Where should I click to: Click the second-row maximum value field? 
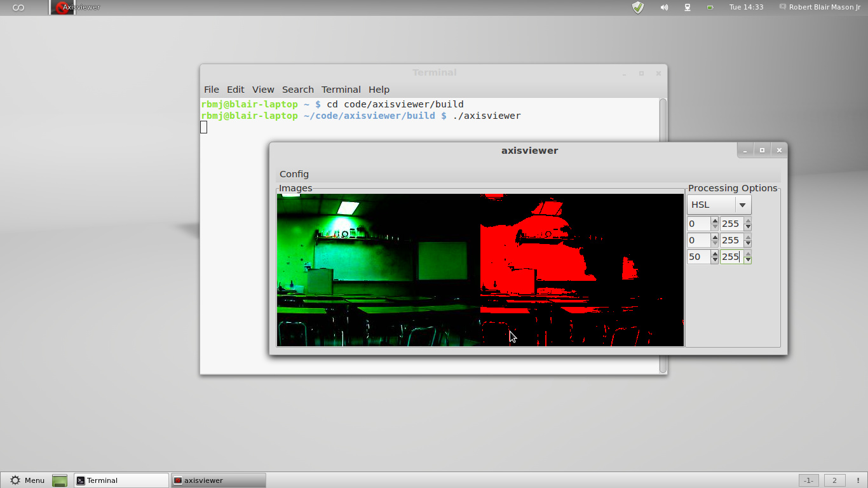pyautogui.click(x=731, y=240)
